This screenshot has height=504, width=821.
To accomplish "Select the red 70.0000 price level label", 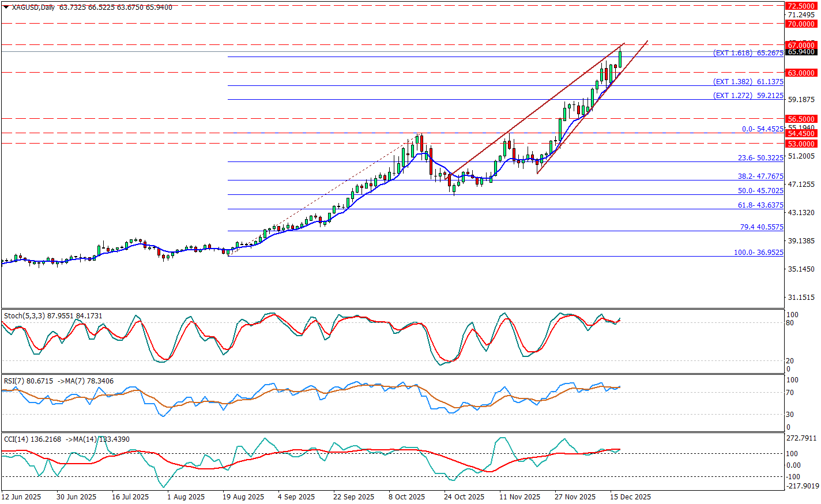I will coord(801,24).
